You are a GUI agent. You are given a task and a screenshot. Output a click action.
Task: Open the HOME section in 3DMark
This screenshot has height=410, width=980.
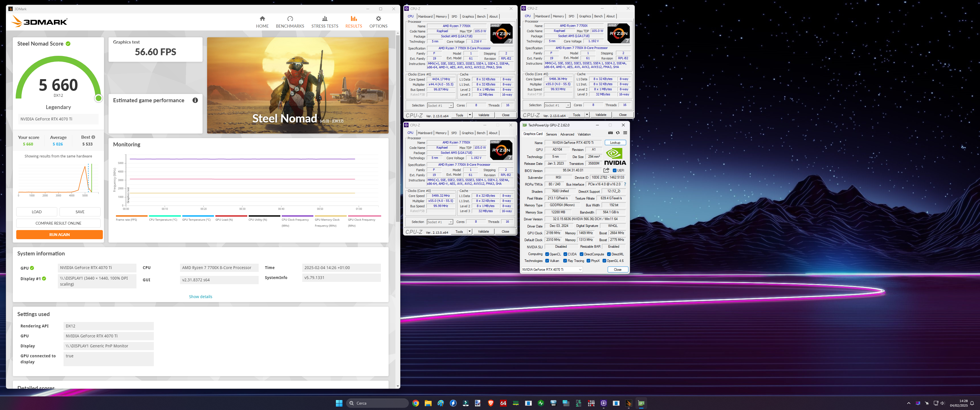click(x=262, y=22)
